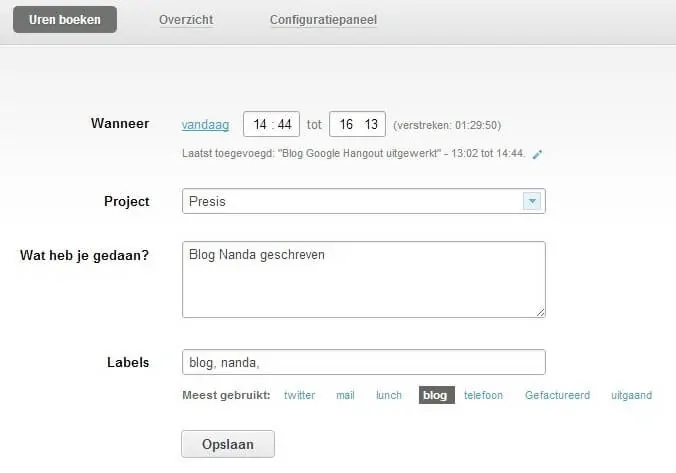Click the Labels input field

tap(363, 362)
